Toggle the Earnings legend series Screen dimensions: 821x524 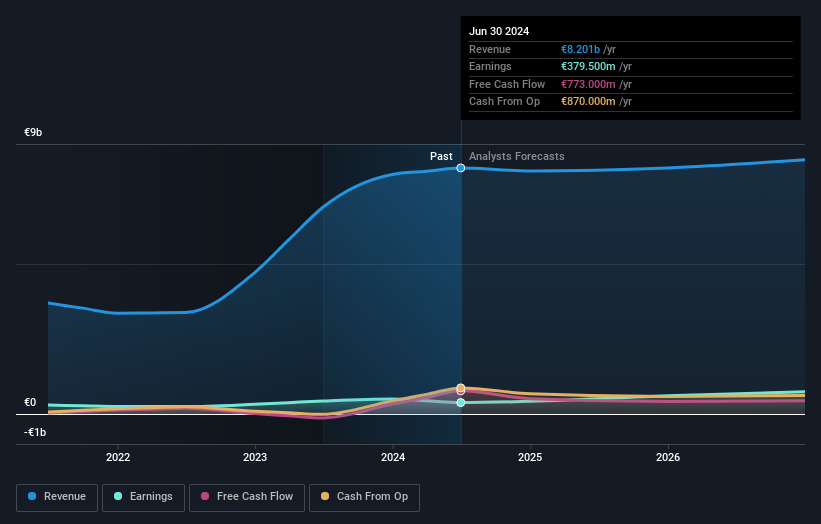(143, 497)
